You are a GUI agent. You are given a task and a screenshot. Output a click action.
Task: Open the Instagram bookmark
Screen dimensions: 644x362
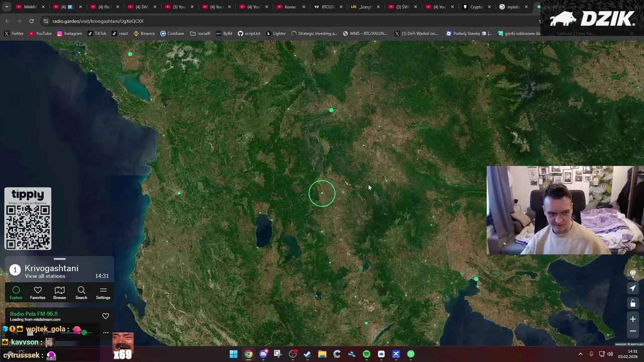[x=69, y=33]
